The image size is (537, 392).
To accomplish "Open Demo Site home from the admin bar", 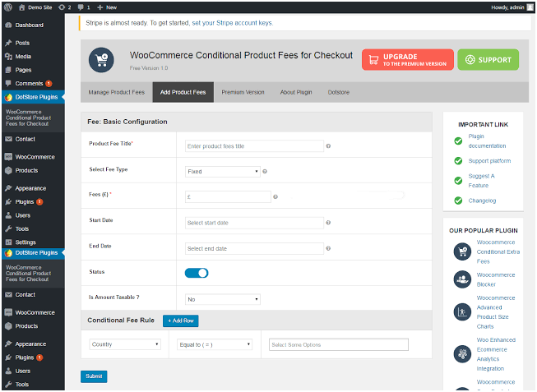I will pos(35,7).
